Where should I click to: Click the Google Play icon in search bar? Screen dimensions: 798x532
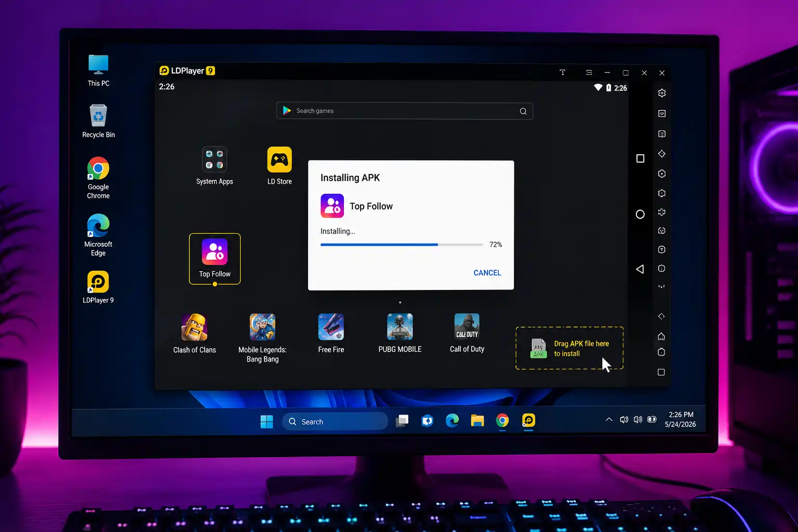(x=287, y=111)
